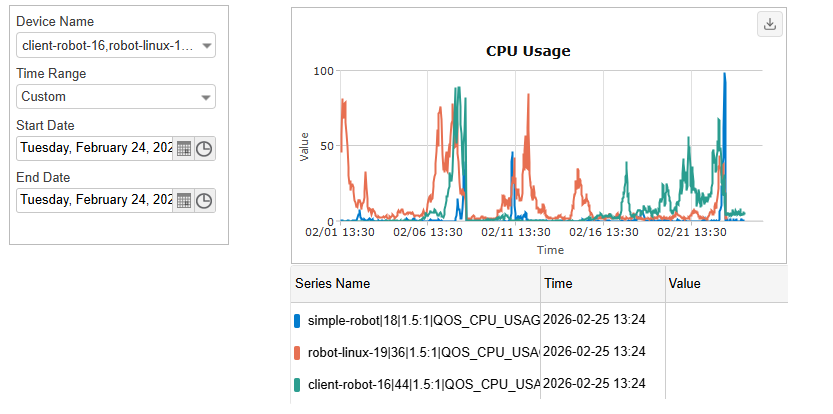Open the End Date calendar picker
Screen dimensions: 833x414
183,200
